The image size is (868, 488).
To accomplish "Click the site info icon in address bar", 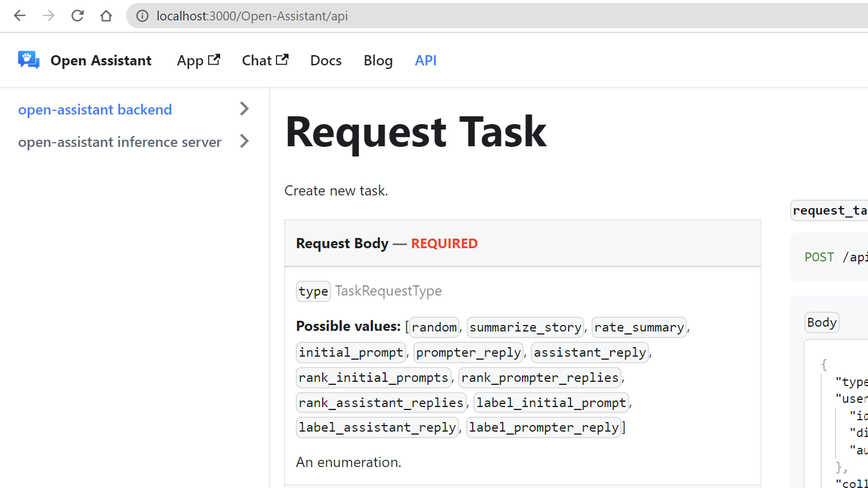I will (142, 16).
